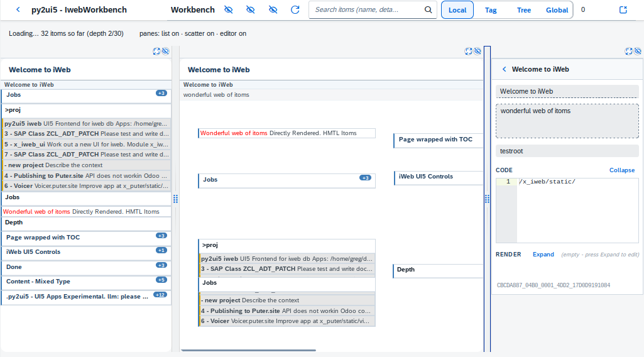
Task: Select 5 - x_iweb_ui row in list
Action: [x=86, y=144]
